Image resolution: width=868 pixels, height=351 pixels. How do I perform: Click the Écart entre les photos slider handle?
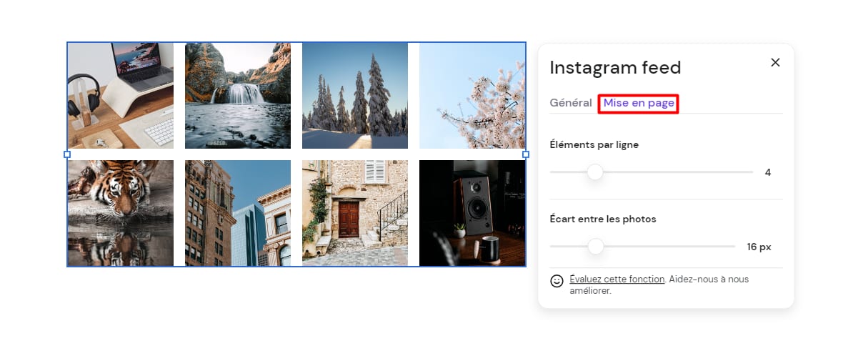pyautogui.click(x=596, y=247)
